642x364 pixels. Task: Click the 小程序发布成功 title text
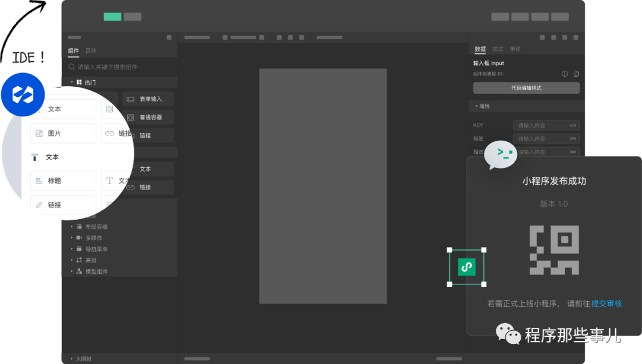pos(554,181)
